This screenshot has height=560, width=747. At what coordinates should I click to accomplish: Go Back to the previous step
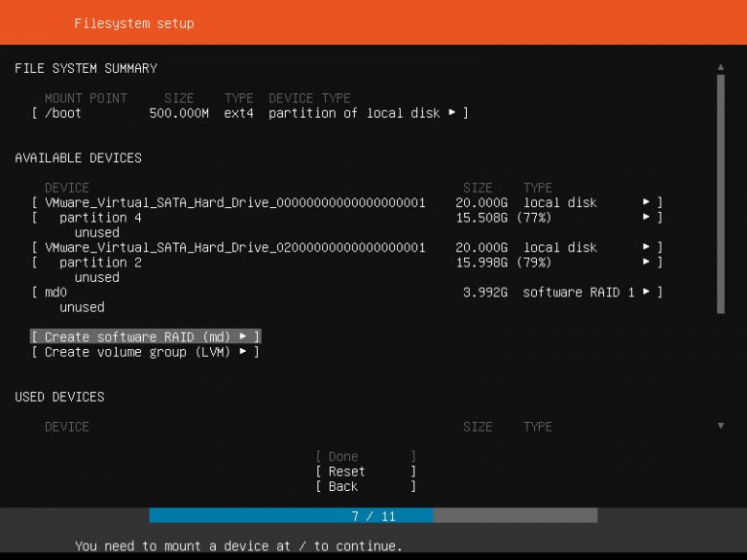[x=366, y=487]
